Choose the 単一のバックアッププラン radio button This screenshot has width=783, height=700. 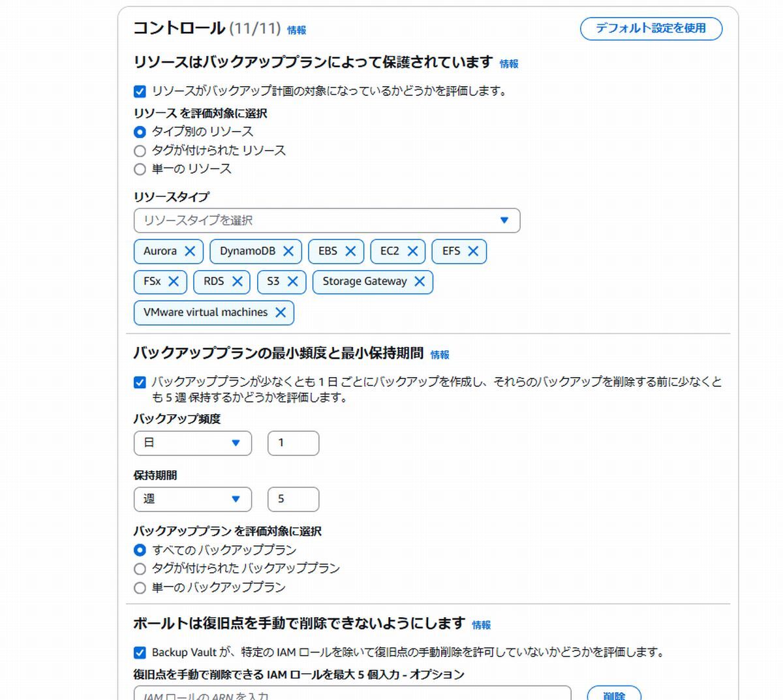coord(140,588)
